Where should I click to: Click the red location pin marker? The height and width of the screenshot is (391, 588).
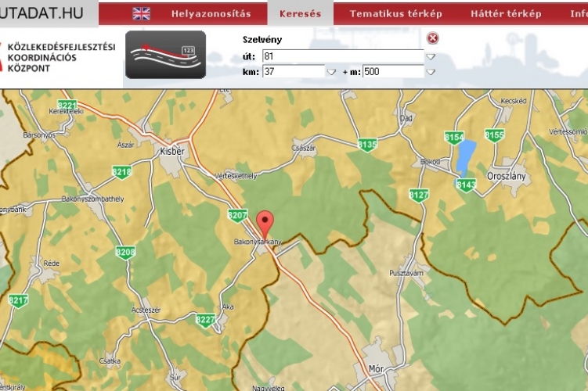(266, 224)
